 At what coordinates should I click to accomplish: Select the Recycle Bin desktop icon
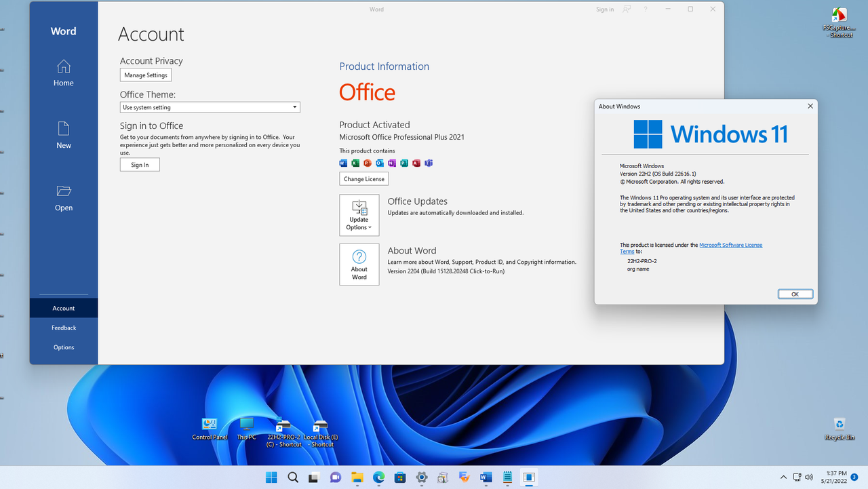coord(840,429)
